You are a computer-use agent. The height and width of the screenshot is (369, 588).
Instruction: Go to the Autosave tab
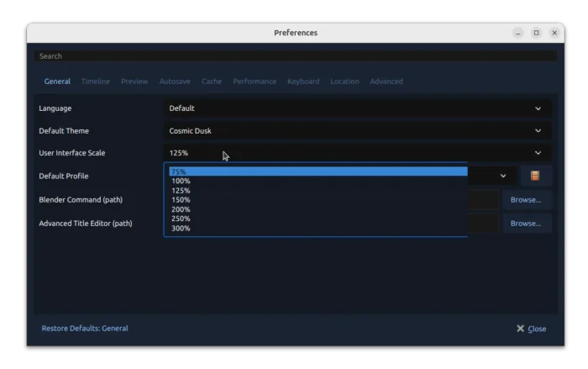tap(175, 82)
